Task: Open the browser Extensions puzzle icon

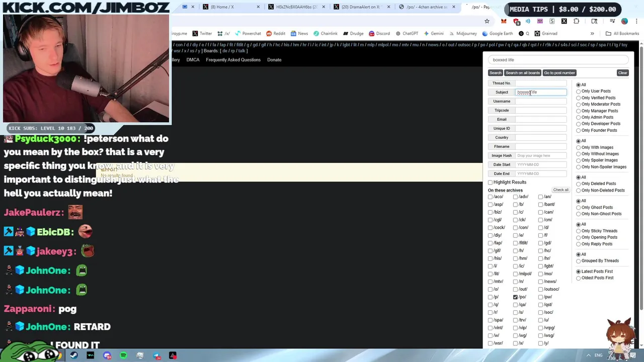Action: pyautogui.click(x=577, y=21)
